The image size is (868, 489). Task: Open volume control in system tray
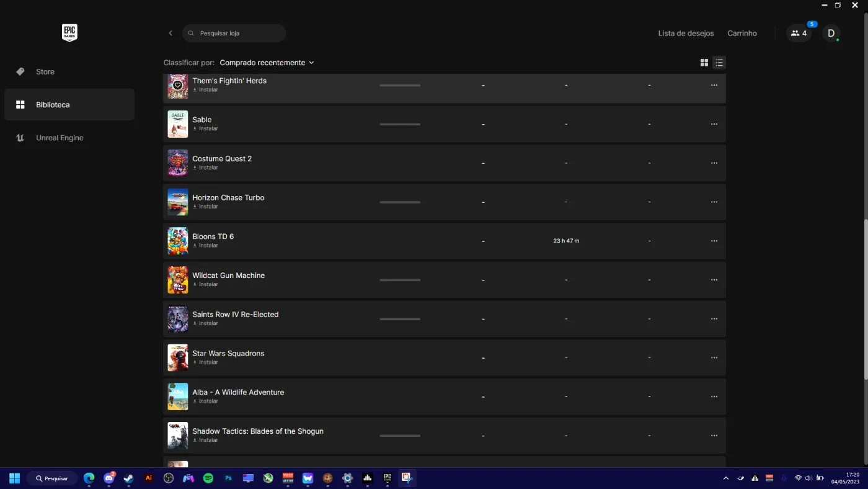(808, 478)
